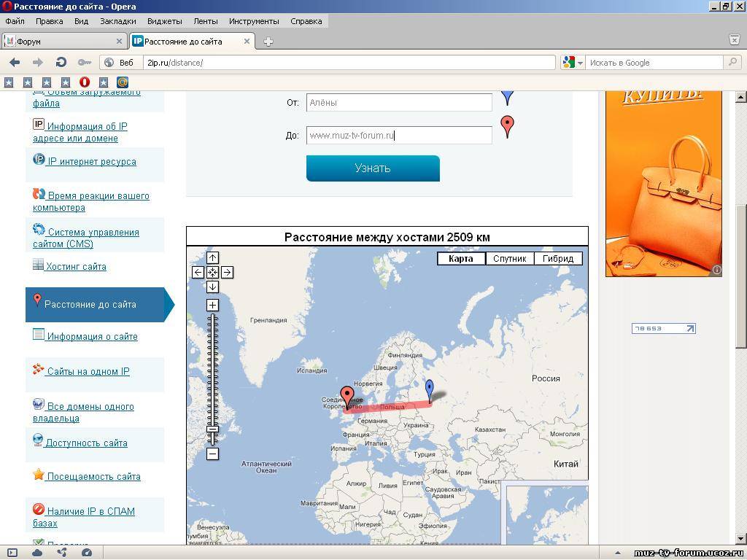The image size is (747, 560).
Task: Open Наличие IP в СПАМ базах link
Action: click(x=84, y=517)
